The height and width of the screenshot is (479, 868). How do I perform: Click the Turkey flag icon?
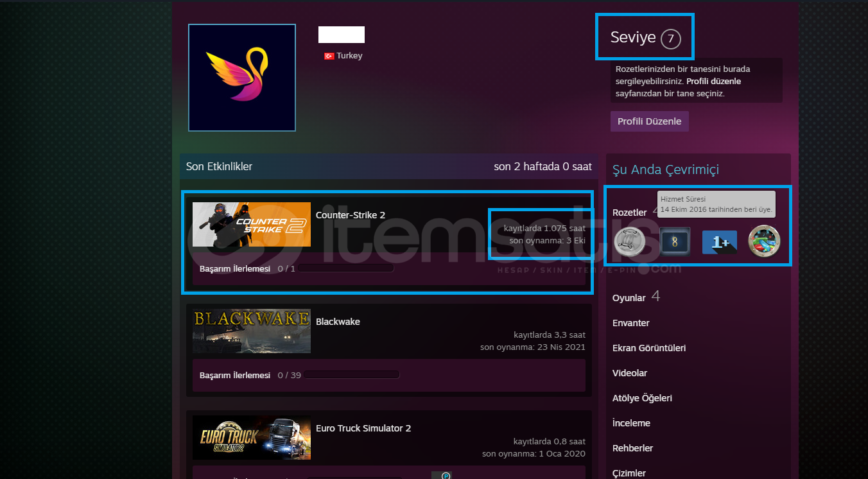329,56
